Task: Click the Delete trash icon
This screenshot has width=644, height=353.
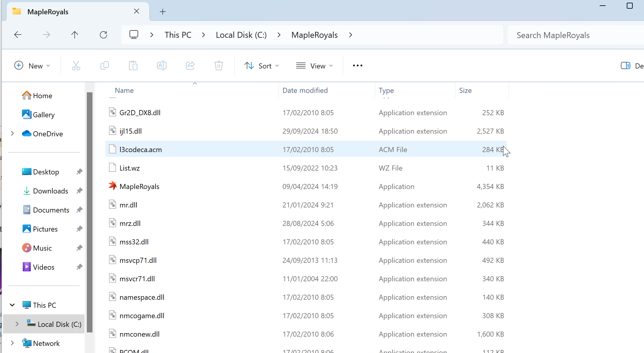Action: pos(219,65)
